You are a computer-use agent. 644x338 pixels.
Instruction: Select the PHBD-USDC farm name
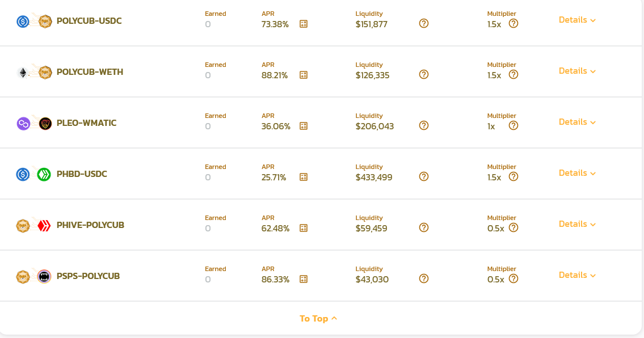coord(82,174)
